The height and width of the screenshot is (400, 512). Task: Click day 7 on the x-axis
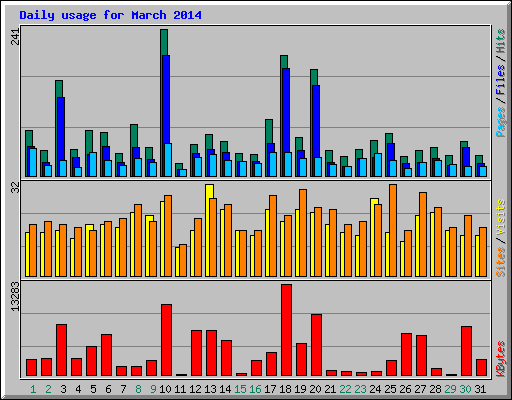[x=123, y=389]
